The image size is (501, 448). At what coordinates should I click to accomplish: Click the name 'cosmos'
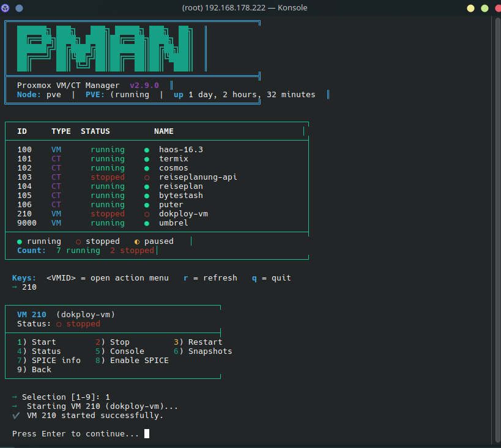[174, 168]
